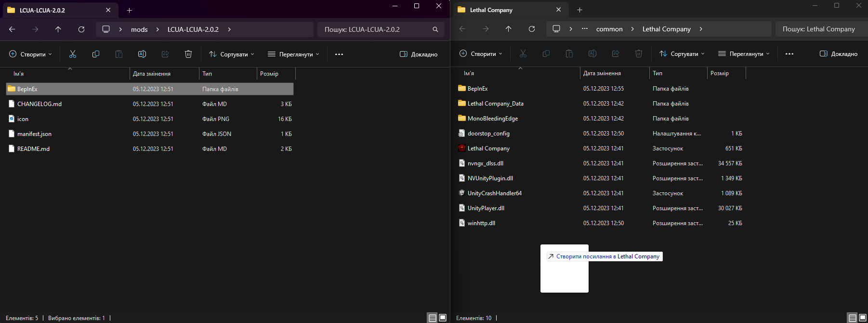Expand chevron after LCUA-LCUA-2.0.2 in breadcrumb
This screenshot has height=323, width=868.
(229, 29)
